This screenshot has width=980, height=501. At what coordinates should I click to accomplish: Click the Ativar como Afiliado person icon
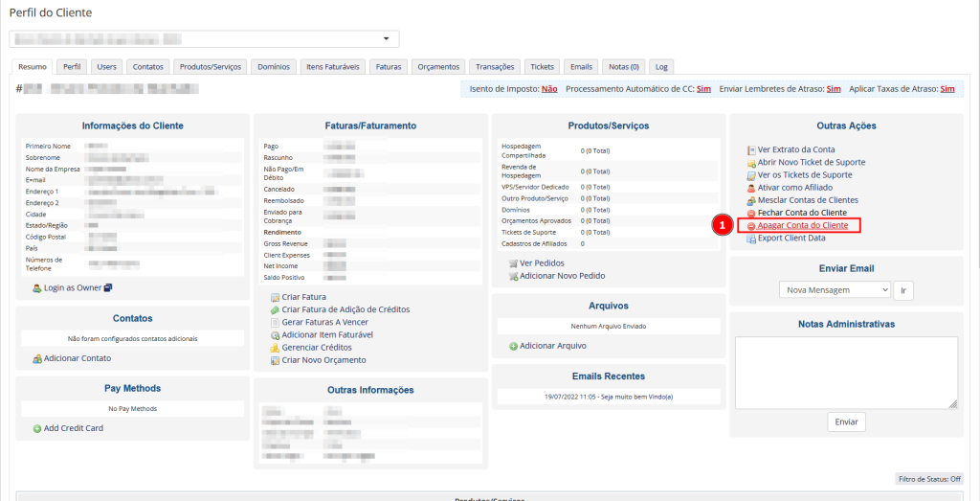tap(752, 189)
